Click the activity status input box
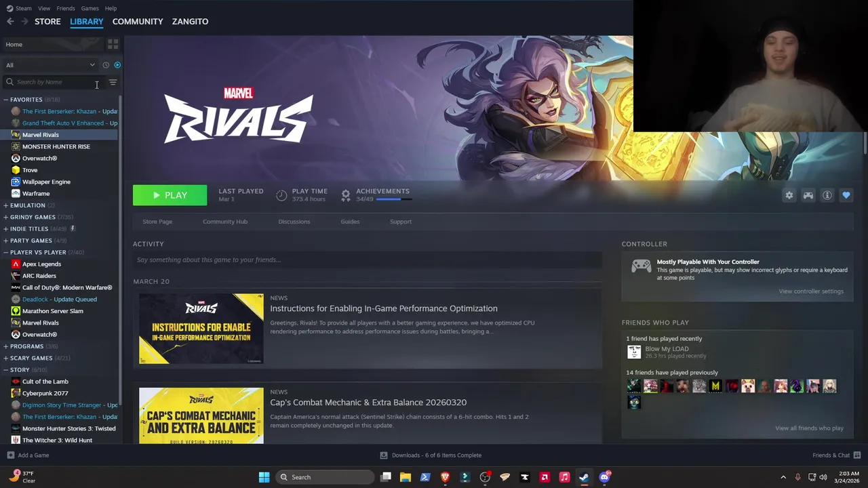Image resolution: width=868 pixels, height=488 pixels. (x=368, y=260)
